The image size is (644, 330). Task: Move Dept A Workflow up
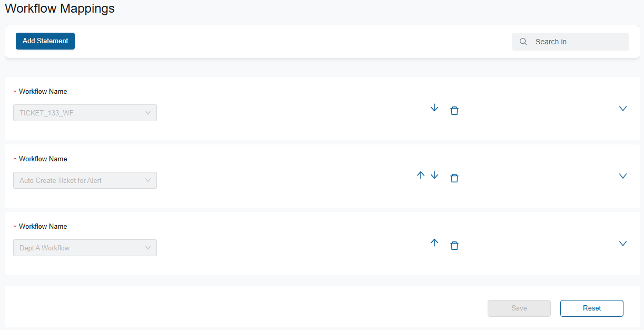pyautogui.click(x=434, y=243)
